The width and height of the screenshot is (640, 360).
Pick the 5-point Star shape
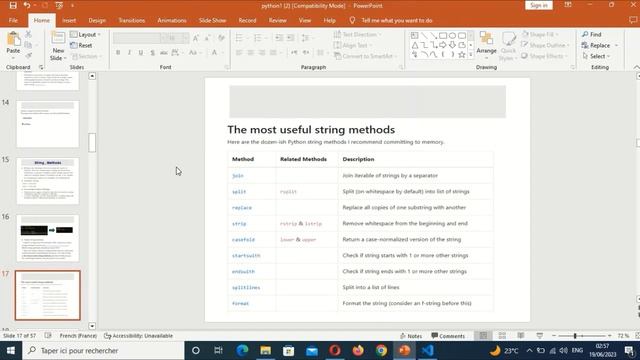tap(462, 54)
